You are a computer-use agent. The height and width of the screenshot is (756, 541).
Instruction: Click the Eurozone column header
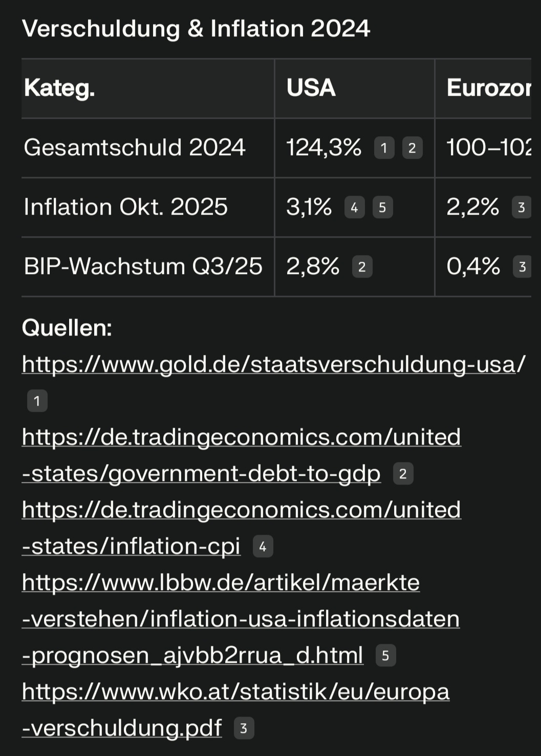click(488, 88)
